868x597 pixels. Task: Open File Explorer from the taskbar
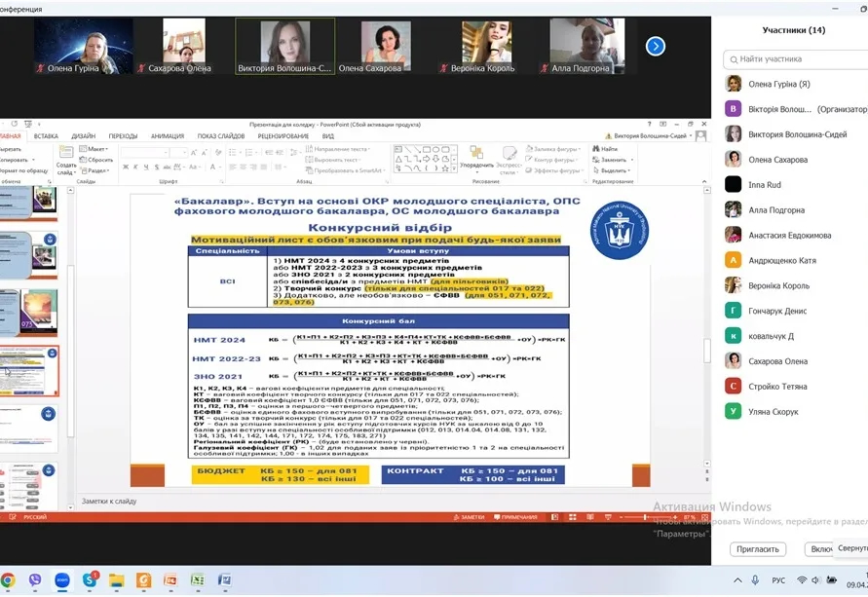[117, 580]
